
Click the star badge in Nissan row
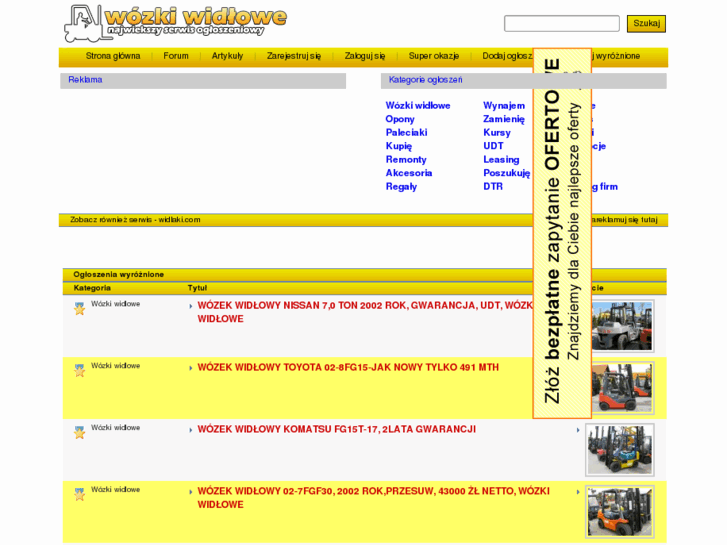coord(79,308)
